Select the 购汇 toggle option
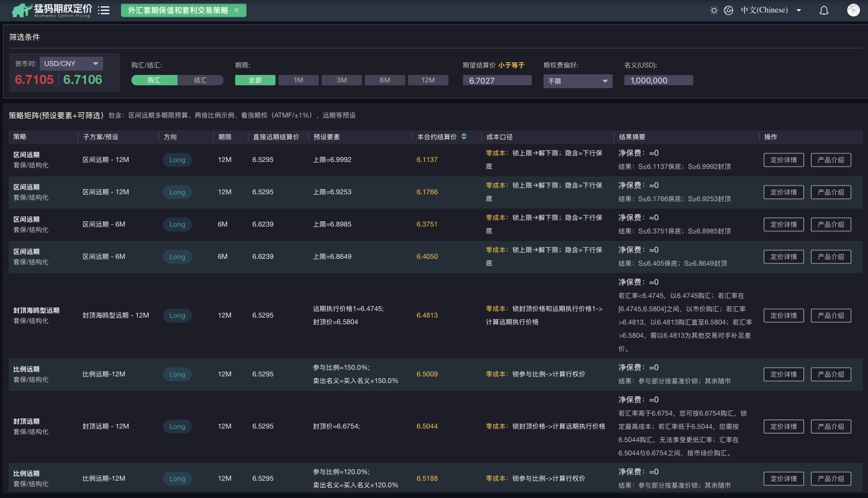The width and height of the screenshot is (868, 498). pos(154,80)
